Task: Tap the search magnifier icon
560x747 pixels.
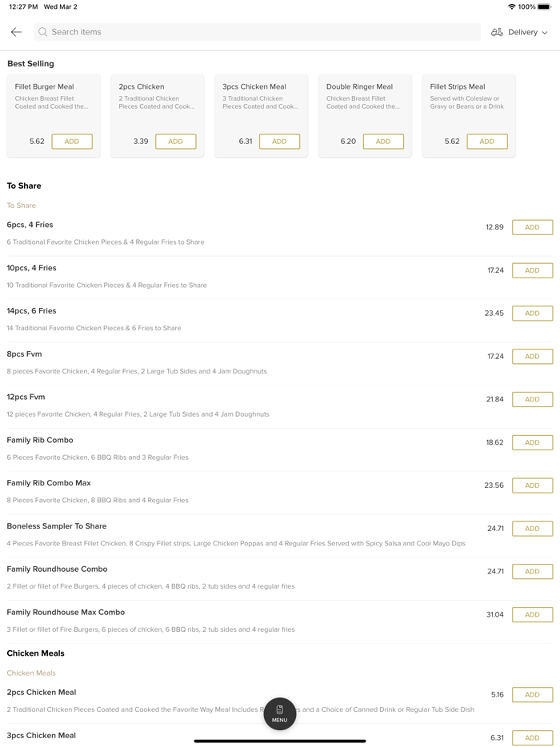Action: coord(43,32)
